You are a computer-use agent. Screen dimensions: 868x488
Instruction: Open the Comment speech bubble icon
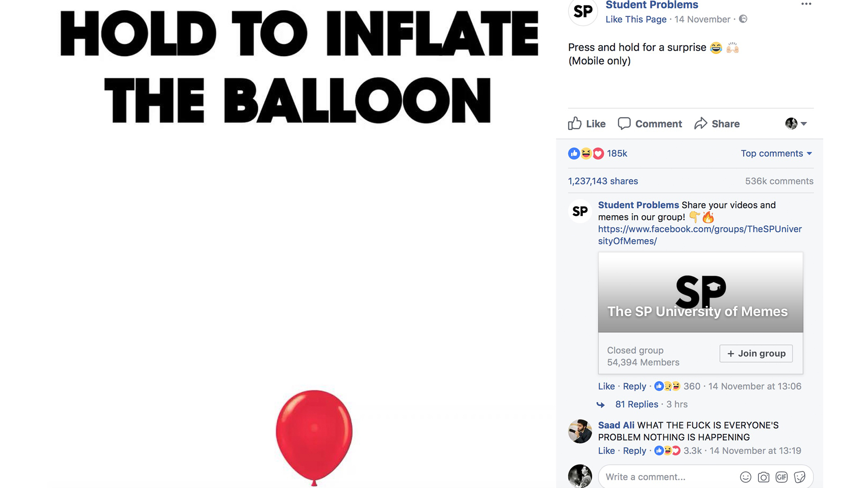pos(625,123)
